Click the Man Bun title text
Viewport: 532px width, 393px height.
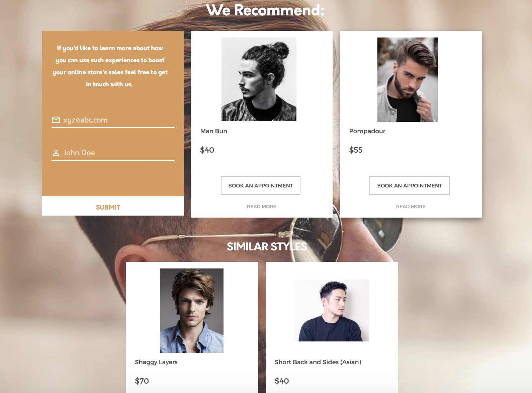pos(214,131)
